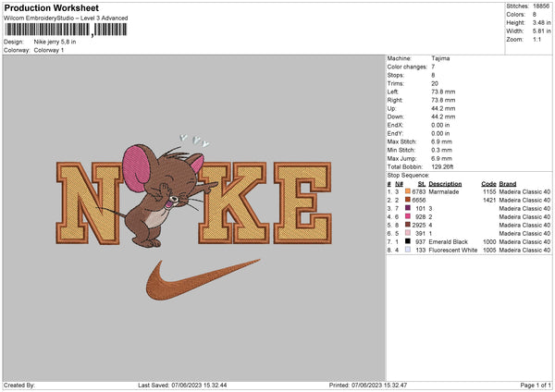Screen dimensions: 555x392
Task: Click thread code 1000
Action: [489, 241]
